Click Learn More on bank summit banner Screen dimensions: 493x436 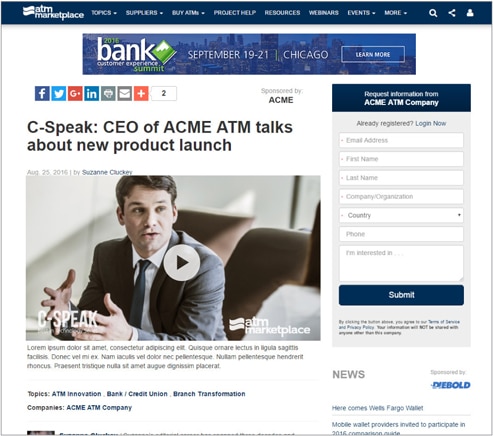(373, 55)
